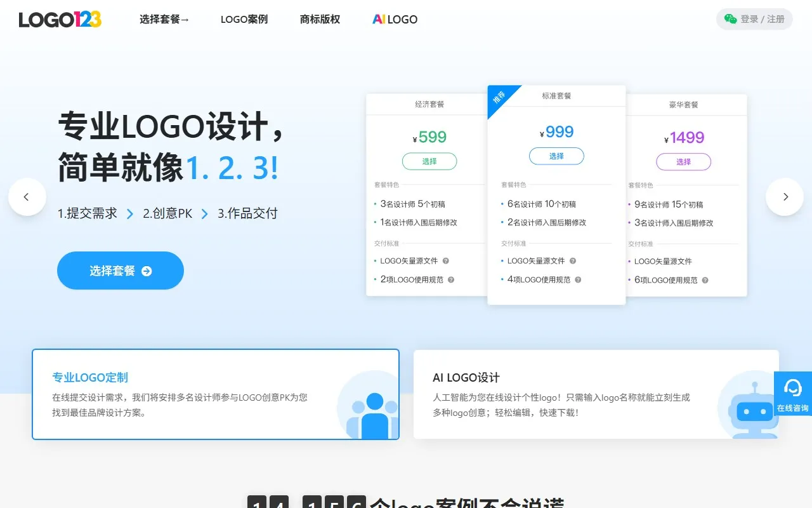Click the question mark beside 6项LOGO使用规范
Image resolution: width=812 pixels, height=508 pixels.
point(704,279)
